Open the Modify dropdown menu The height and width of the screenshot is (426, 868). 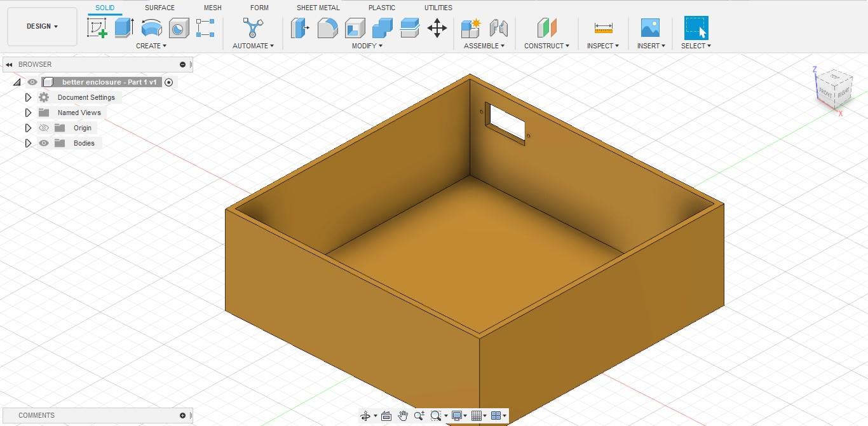[367, 46]
